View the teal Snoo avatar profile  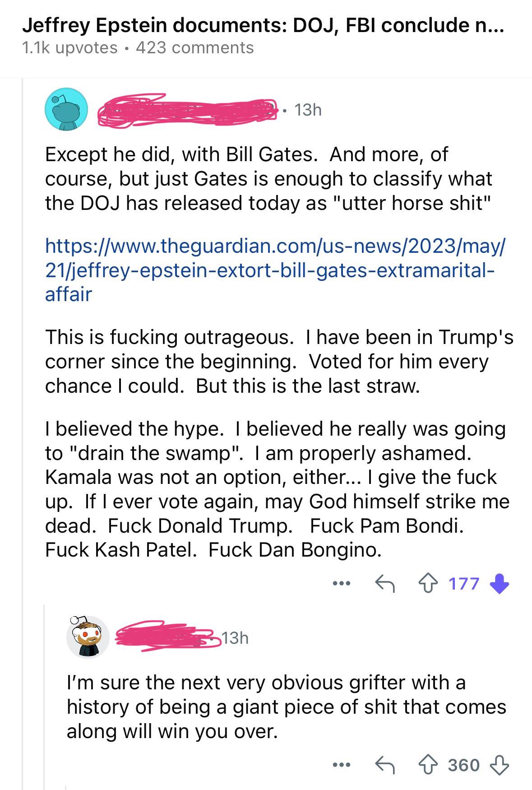pyautogui.click(x=66, y=109)
